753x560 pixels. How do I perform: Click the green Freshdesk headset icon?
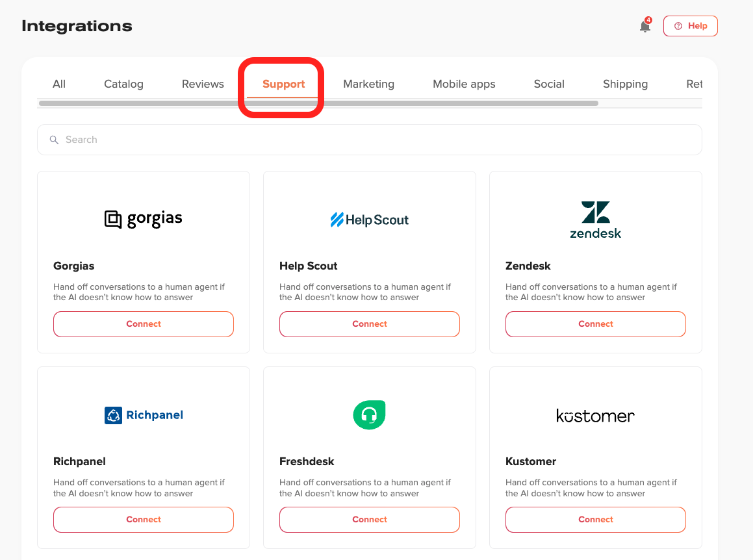pyautogui.click(x=369, y=415)
